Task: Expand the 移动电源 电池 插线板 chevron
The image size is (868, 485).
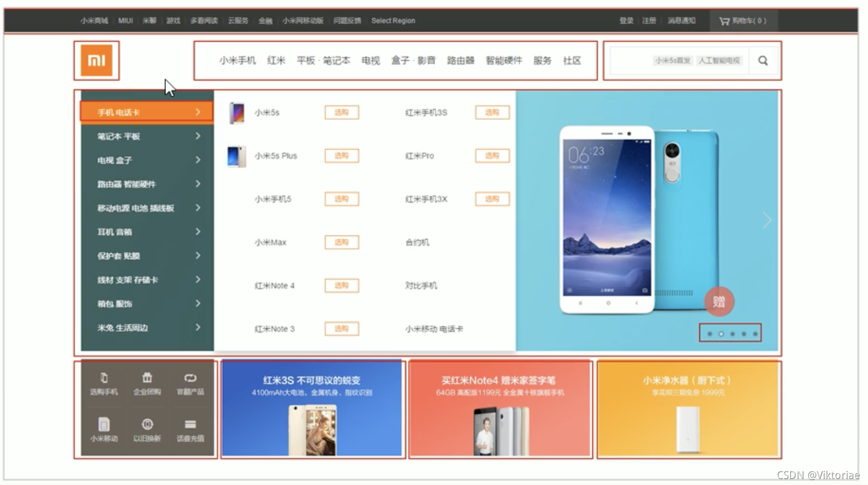Action: 198,208
